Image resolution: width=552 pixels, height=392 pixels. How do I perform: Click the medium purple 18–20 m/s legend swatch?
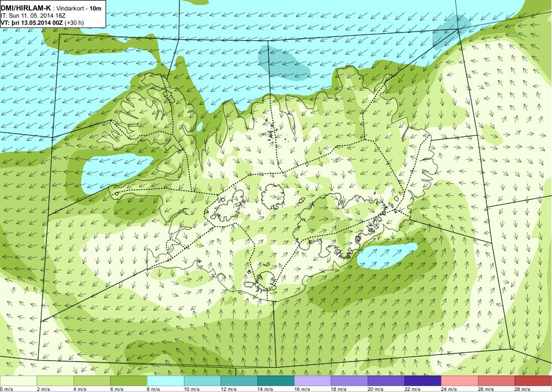click(349, 381)
